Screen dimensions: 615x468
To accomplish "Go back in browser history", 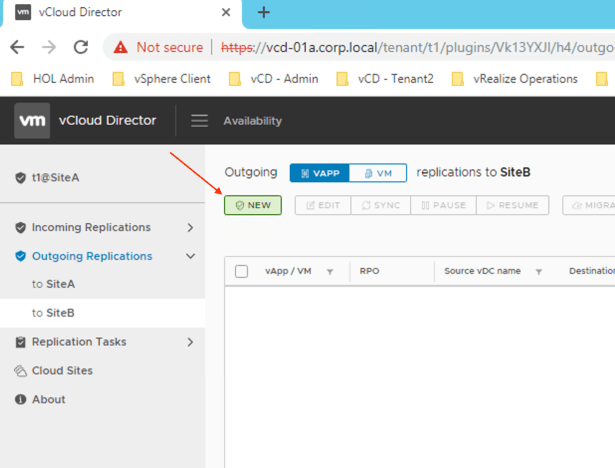I will (18, 47).
